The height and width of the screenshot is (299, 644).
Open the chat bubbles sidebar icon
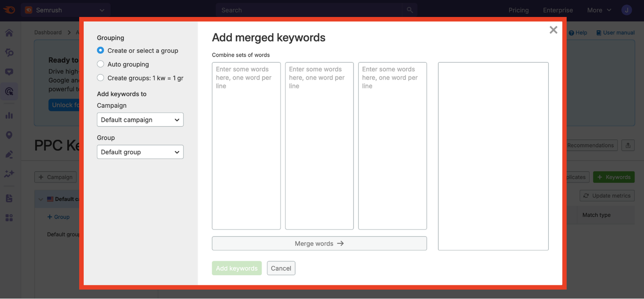coord(9,52)
